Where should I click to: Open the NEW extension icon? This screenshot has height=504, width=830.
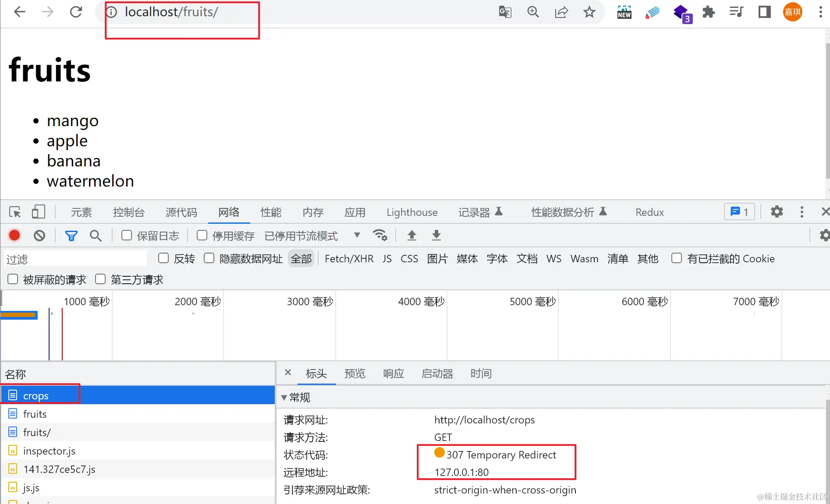(x=624, y=12)
